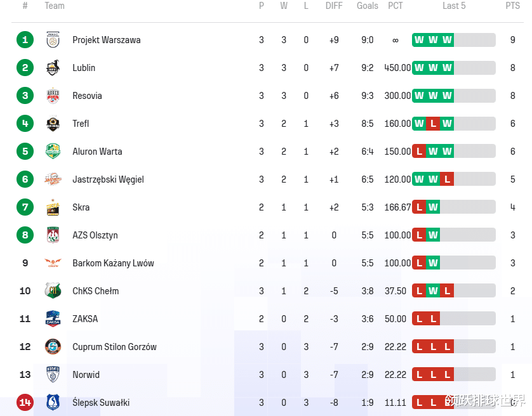Click the Skra team logo
Viewport: 532px width, 416px height.
point(53,207)
